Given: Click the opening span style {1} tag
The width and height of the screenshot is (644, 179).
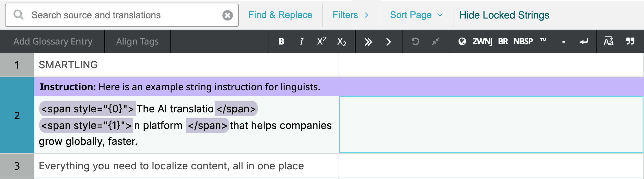Looking at the screenshot, I should point(86,125).
